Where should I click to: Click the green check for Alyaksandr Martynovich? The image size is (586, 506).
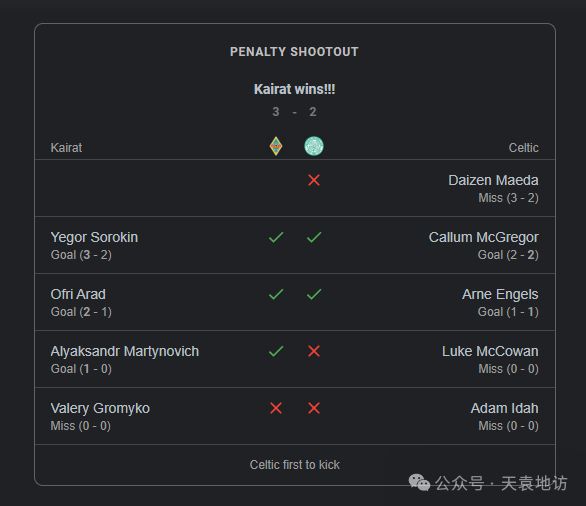(276, 351)
